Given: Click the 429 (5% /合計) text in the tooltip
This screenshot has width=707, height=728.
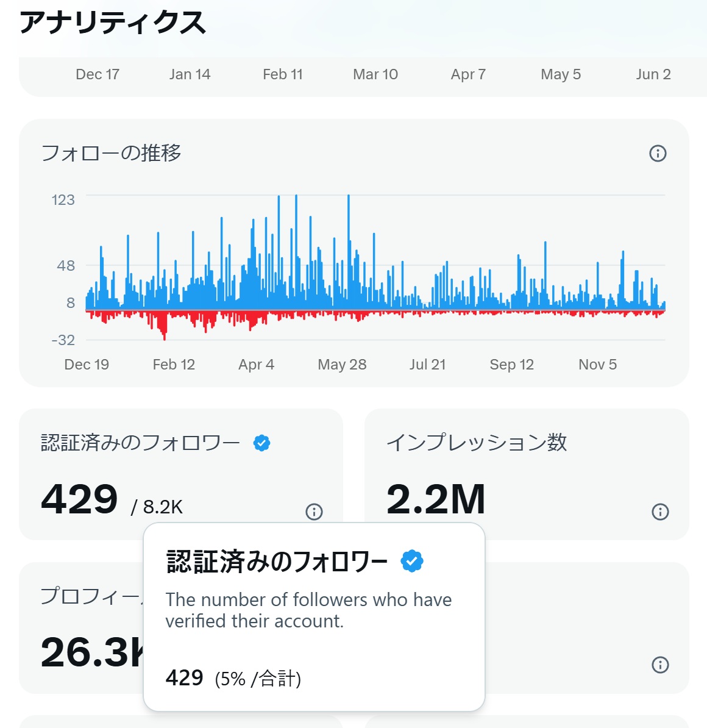Looking at the screenshot, I should click(234, 677).
